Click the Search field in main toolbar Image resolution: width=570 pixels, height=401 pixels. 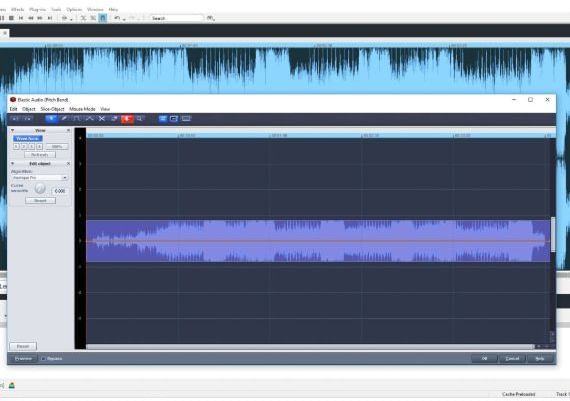point(177,18)
